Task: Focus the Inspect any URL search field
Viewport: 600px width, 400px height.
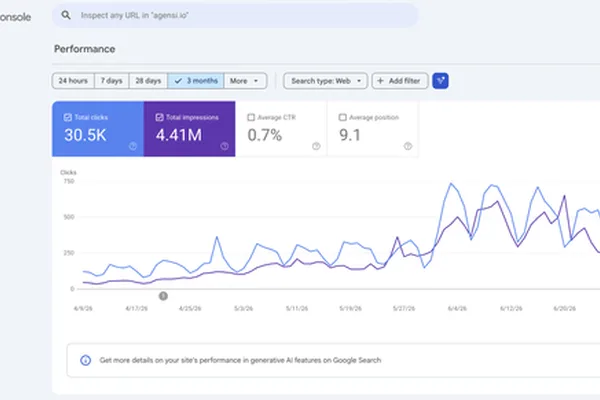Action: (x=235, y=15)
